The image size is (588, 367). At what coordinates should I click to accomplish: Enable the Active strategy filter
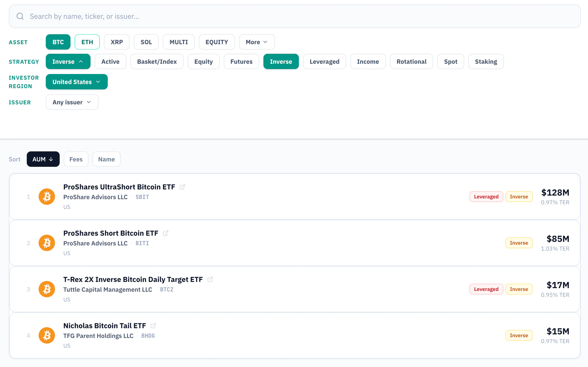[x=110, y=61]
